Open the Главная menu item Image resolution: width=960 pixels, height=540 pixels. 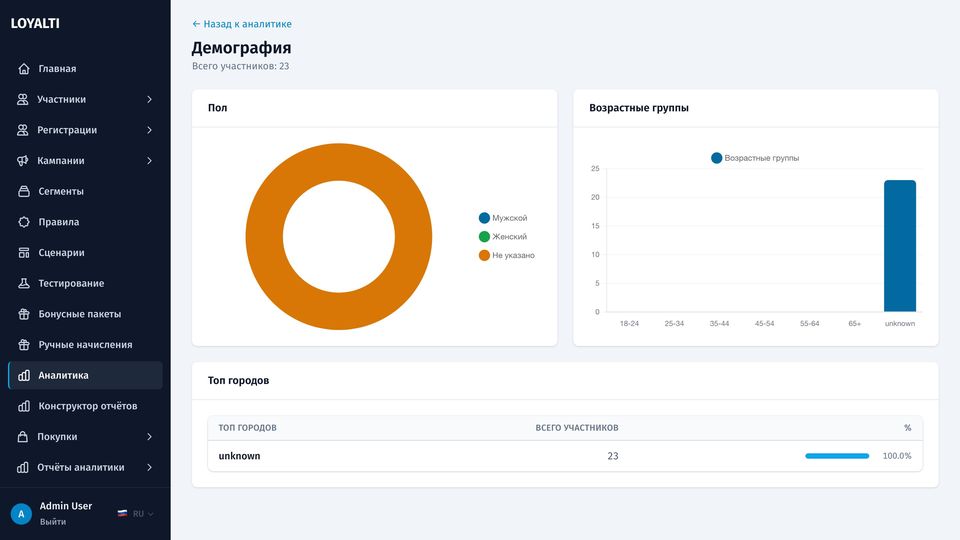[x=85, y=69]
